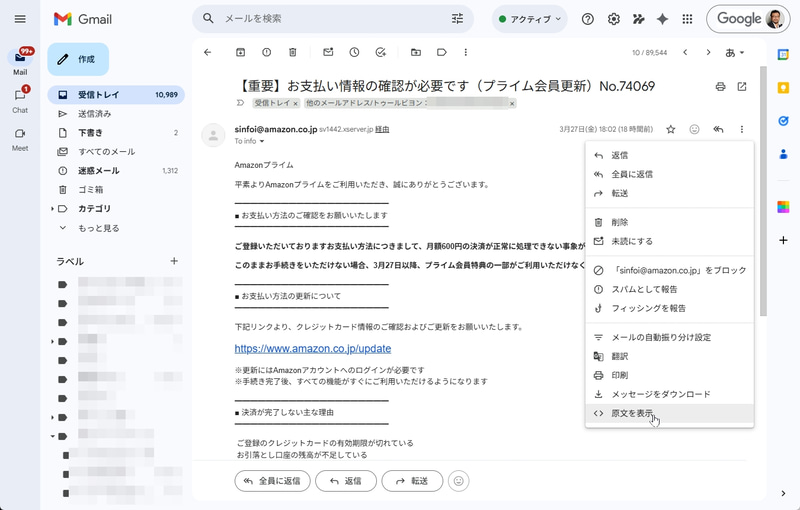Expand the カテゴリ section
This screenshot has height=510, width=800.
point(52,209)
